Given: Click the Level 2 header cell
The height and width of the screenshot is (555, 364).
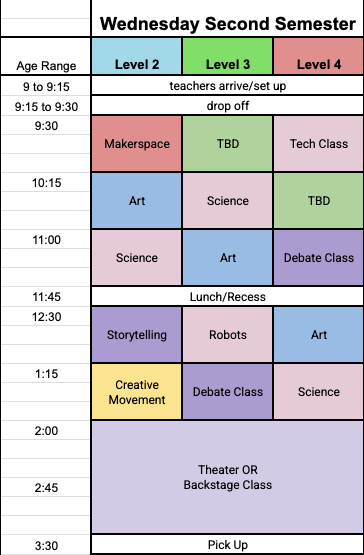Looking at the screenshot, I should click(x=137, y=56).
